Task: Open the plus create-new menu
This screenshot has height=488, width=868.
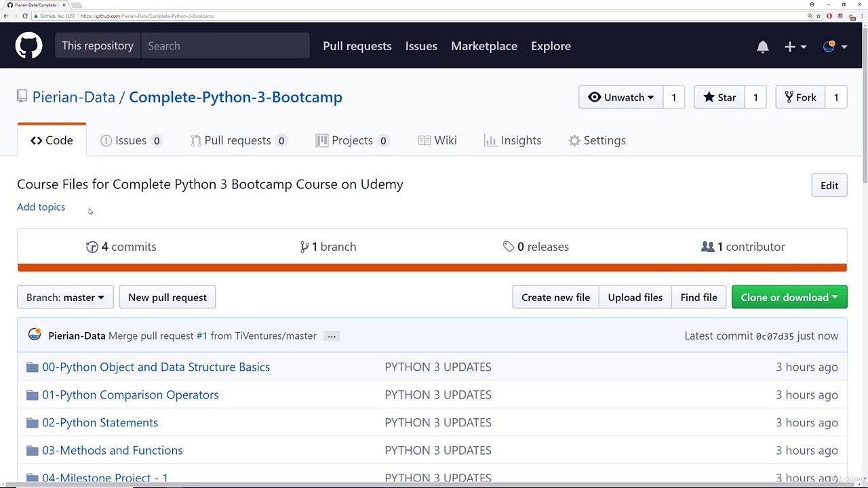Action: pos(795,46)
